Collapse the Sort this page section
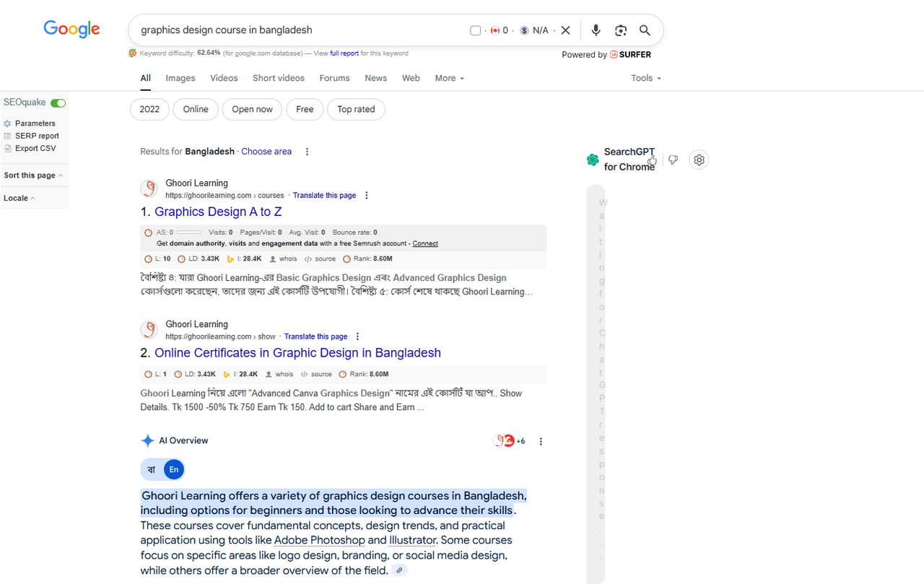This screenshot has height=584, width=924. [33, 175]
